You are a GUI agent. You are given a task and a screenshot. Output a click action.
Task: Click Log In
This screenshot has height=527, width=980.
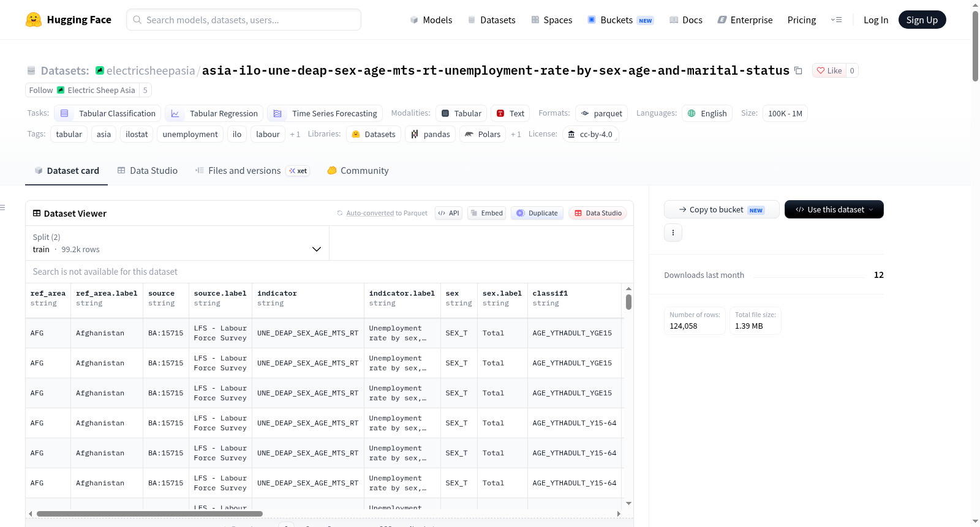(x=876, y=20)
